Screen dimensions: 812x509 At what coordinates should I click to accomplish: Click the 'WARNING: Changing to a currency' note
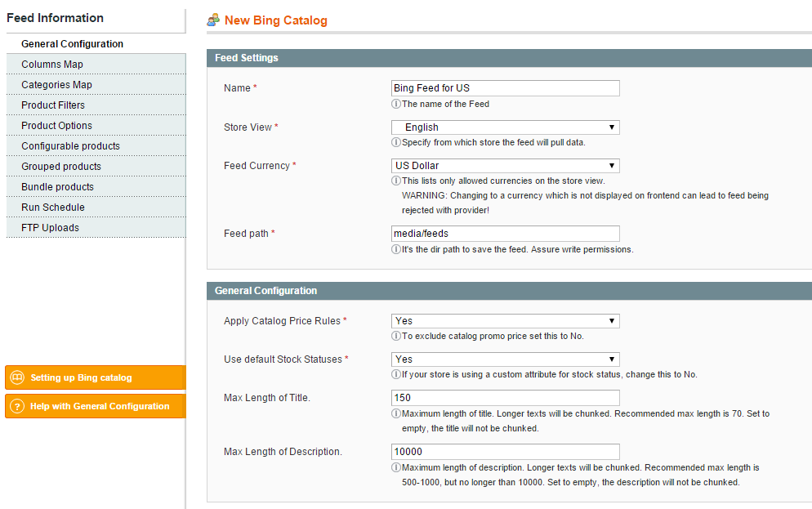click(585, 203)
